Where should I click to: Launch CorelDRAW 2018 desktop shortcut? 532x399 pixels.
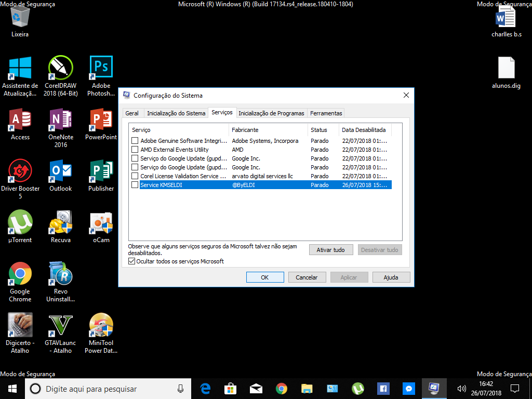coord(60,76)
